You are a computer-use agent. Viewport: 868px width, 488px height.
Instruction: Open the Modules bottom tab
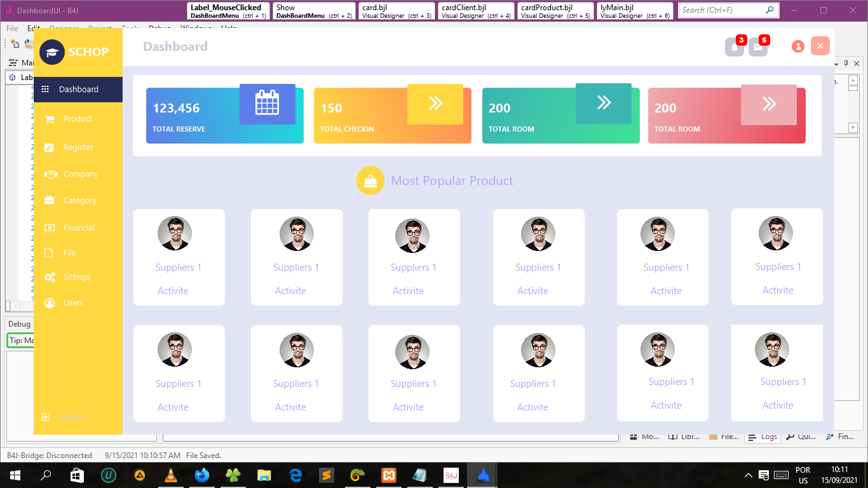tap(644, 437)
